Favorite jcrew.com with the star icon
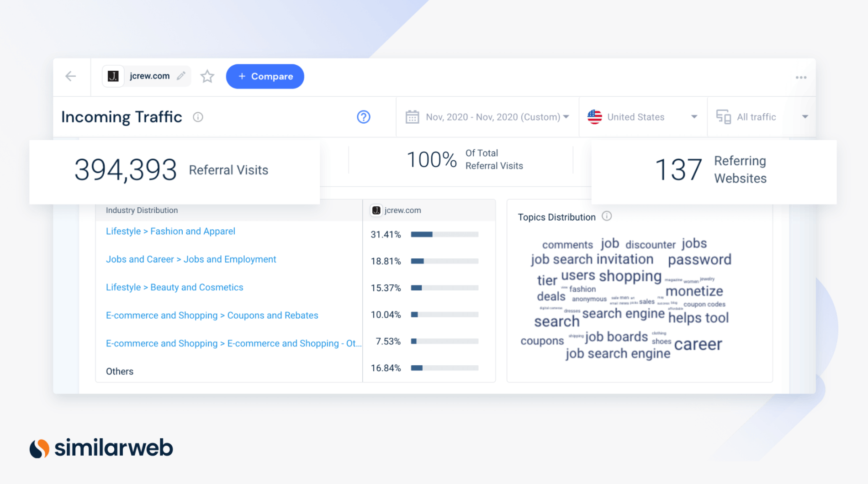Screen dimensions: 868x484 207,76
